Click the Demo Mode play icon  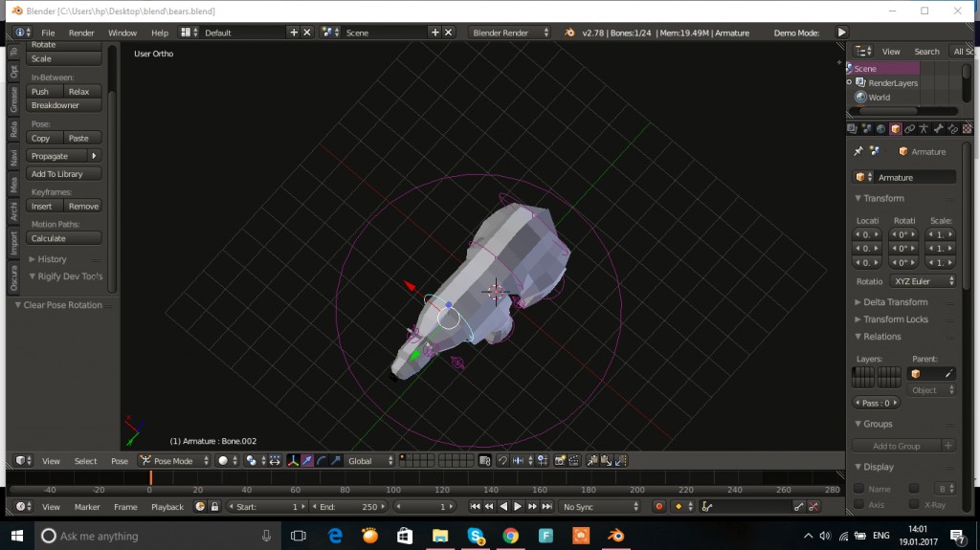(841, 33)
